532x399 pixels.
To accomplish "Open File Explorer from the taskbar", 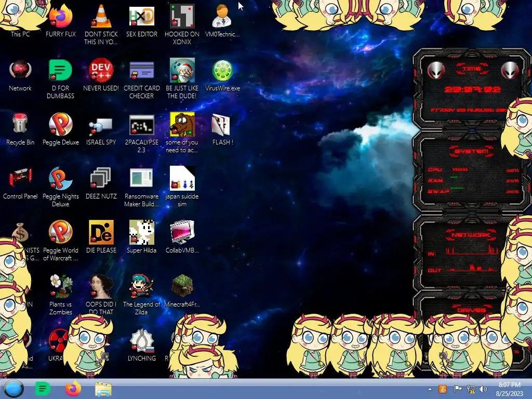I will pyautogui.click(x=103, y=390).
